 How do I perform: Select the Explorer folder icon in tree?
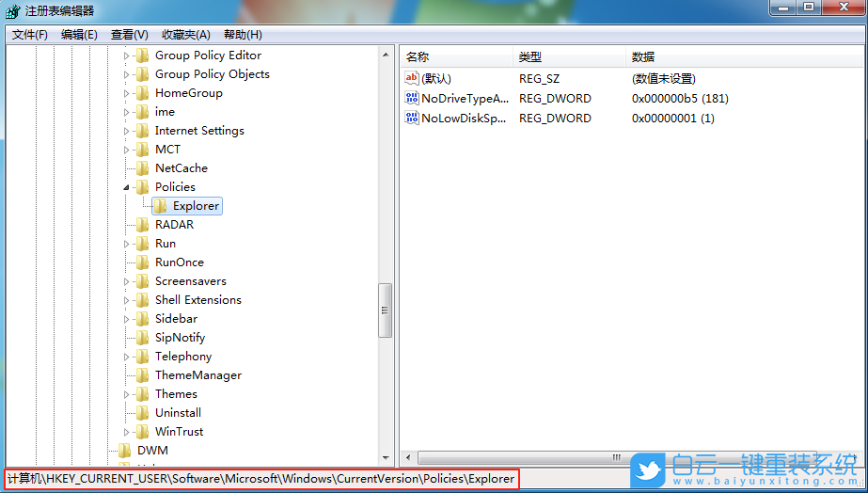(x=160, y=205)
